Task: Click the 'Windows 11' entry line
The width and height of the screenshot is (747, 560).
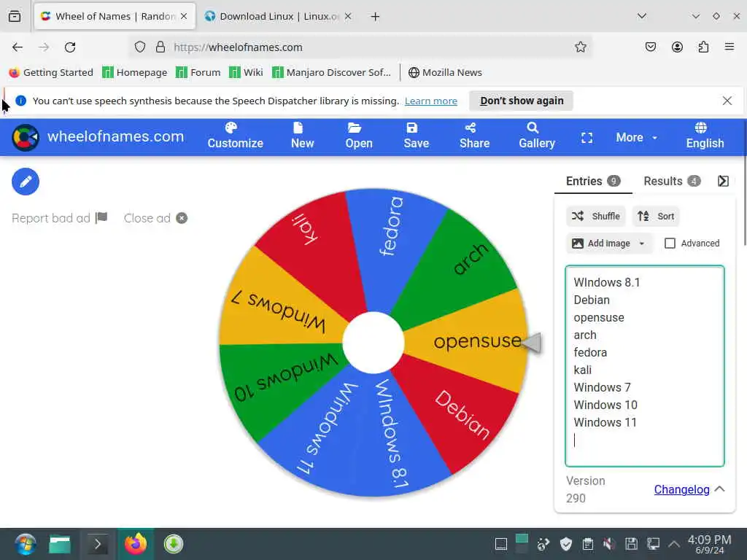Action: pyautogui.click(x=605, y=422)
